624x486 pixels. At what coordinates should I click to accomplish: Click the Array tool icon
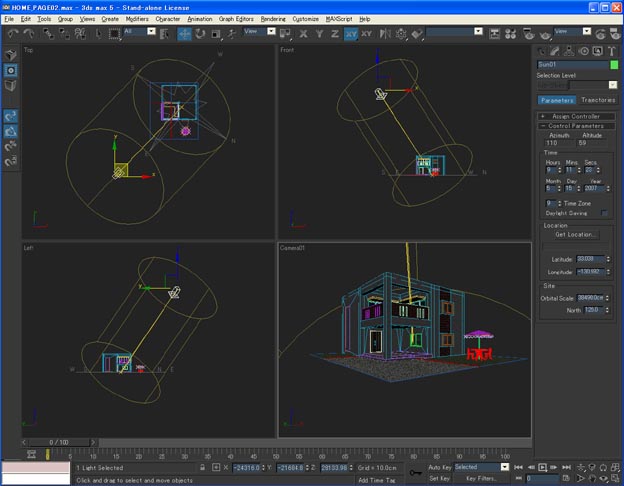tap(401, 34)
